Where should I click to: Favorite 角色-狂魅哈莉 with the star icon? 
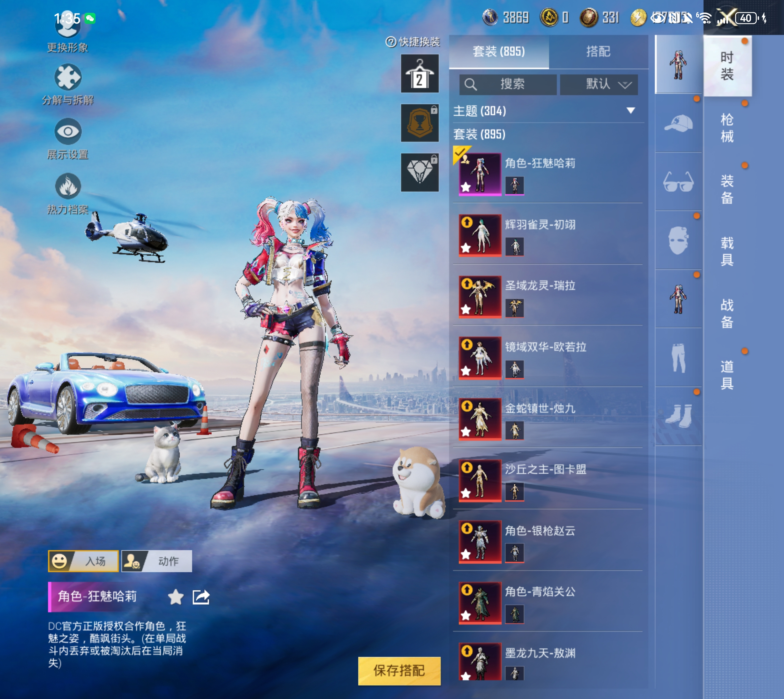176,597
